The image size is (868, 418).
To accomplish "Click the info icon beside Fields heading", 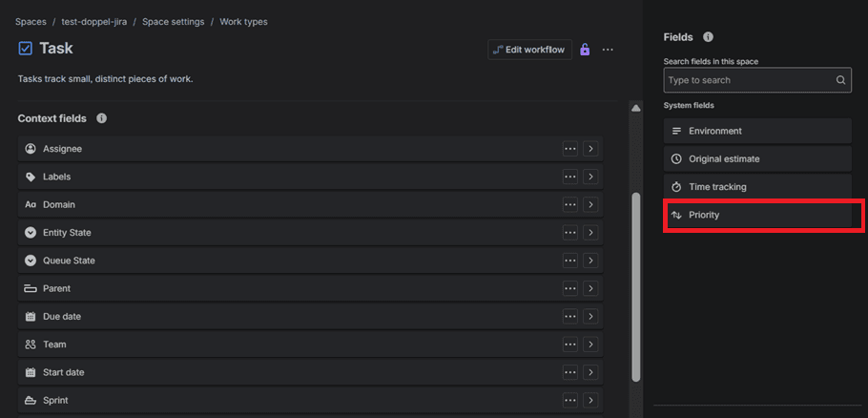I will point(708,37).
